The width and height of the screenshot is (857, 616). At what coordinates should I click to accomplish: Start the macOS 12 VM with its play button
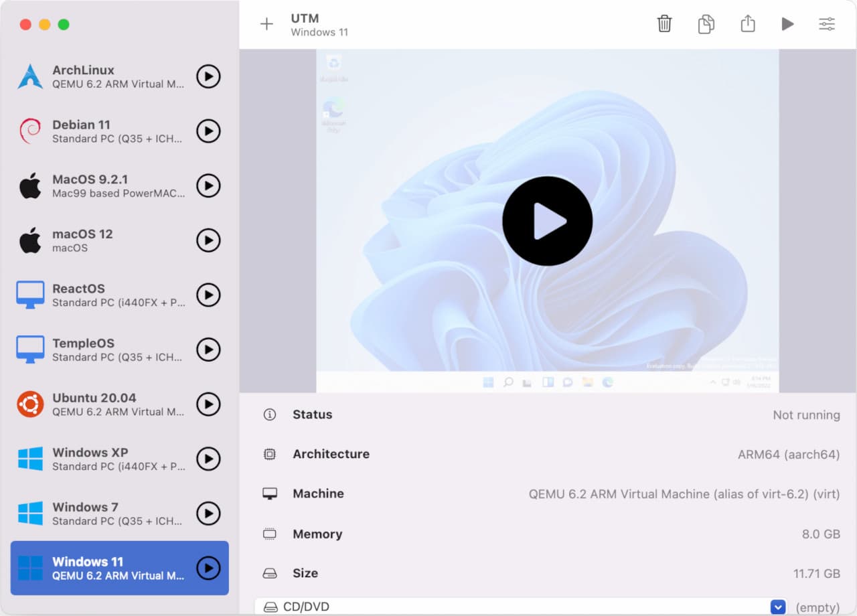(208, 240)
